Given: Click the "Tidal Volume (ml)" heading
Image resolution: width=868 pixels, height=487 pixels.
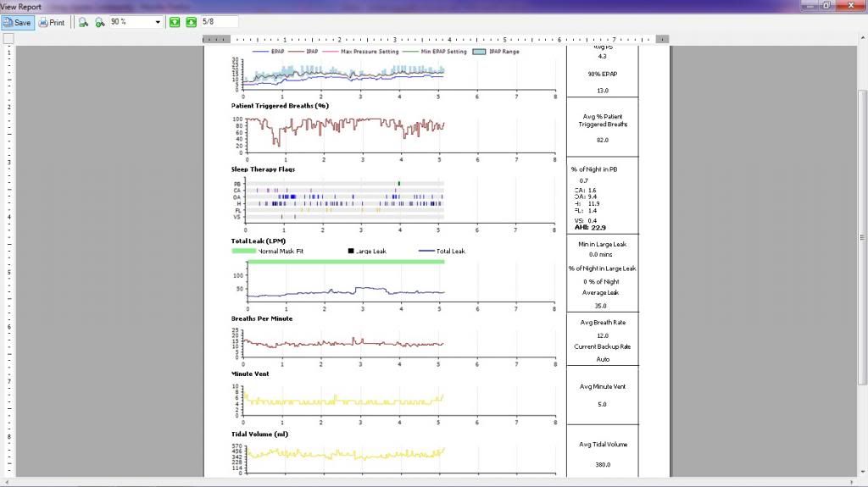Looking at the screenshot, I should (259, 434).
